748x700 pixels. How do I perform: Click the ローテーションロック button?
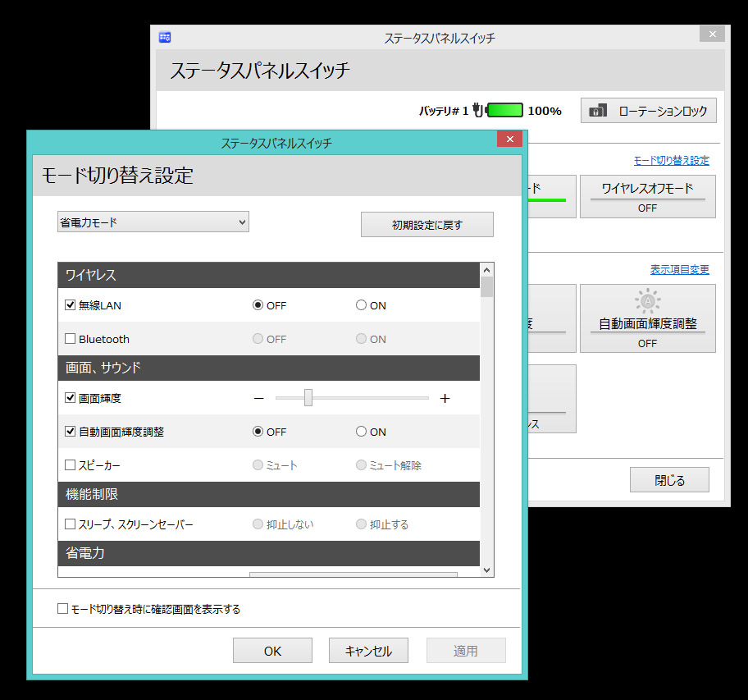(648, 111)
